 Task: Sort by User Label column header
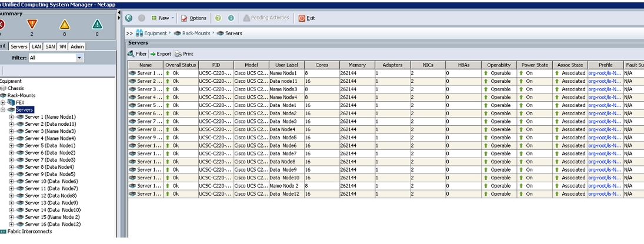(x=286, y=65)
